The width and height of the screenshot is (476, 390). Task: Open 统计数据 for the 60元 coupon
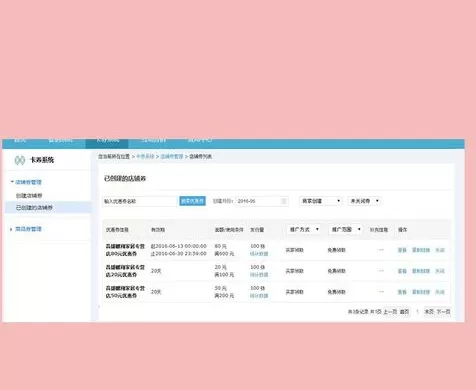pyautogui.click(x=259, y=254)
